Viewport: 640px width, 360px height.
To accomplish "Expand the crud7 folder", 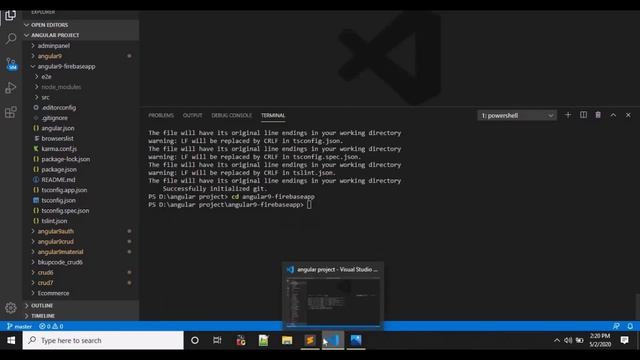I will (x=81, y=282).
